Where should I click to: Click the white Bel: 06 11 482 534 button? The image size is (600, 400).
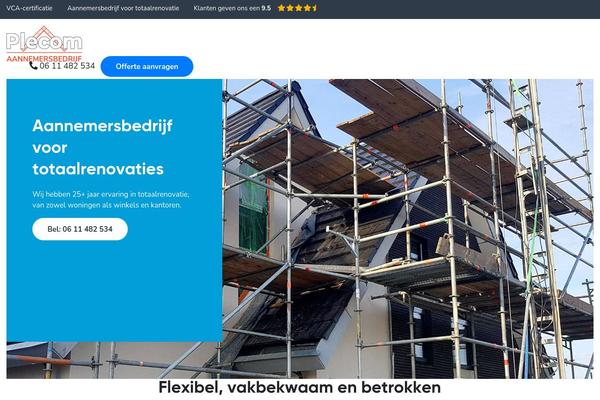pos(80,229)
